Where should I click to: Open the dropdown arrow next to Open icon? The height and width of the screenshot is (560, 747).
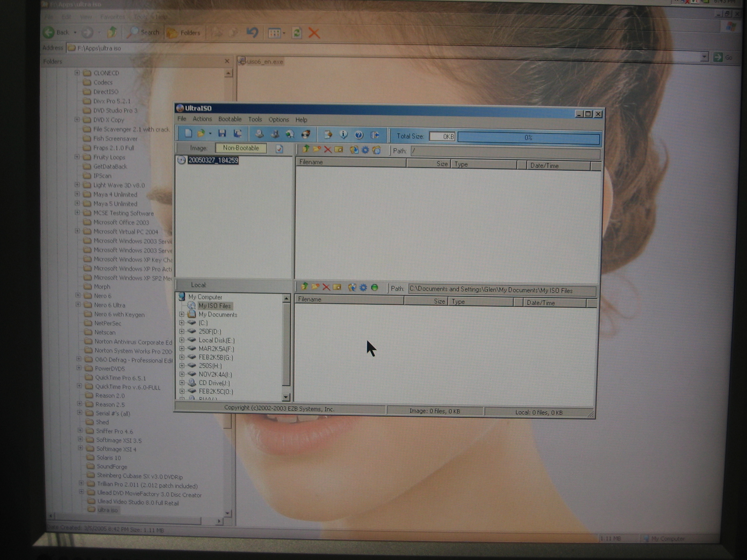[210, 134]
